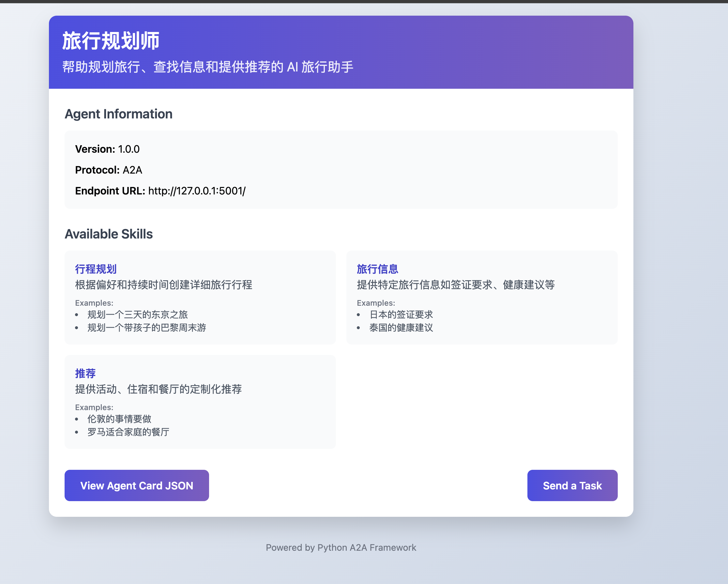Select the example 罗马适合家庭的餐厅
728x584 pixels.
point(128,432)
